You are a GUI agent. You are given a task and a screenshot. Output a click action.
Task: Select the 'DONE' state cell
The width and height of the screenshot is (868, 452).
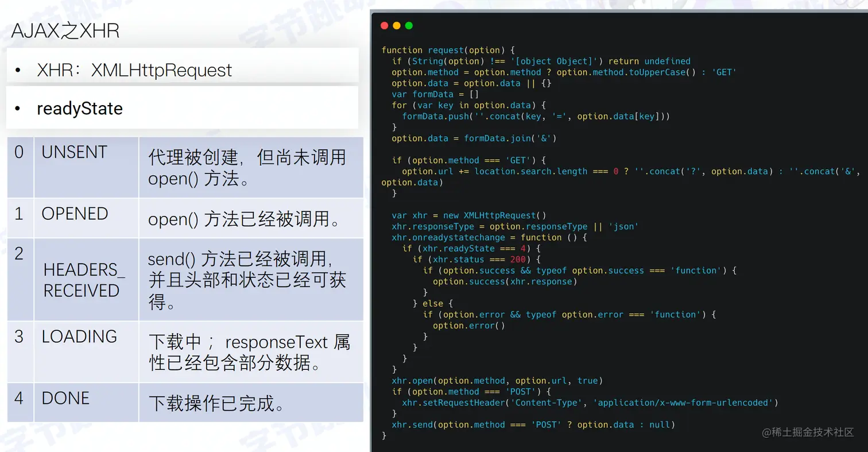pyautogui.click(x=86, y=403)
